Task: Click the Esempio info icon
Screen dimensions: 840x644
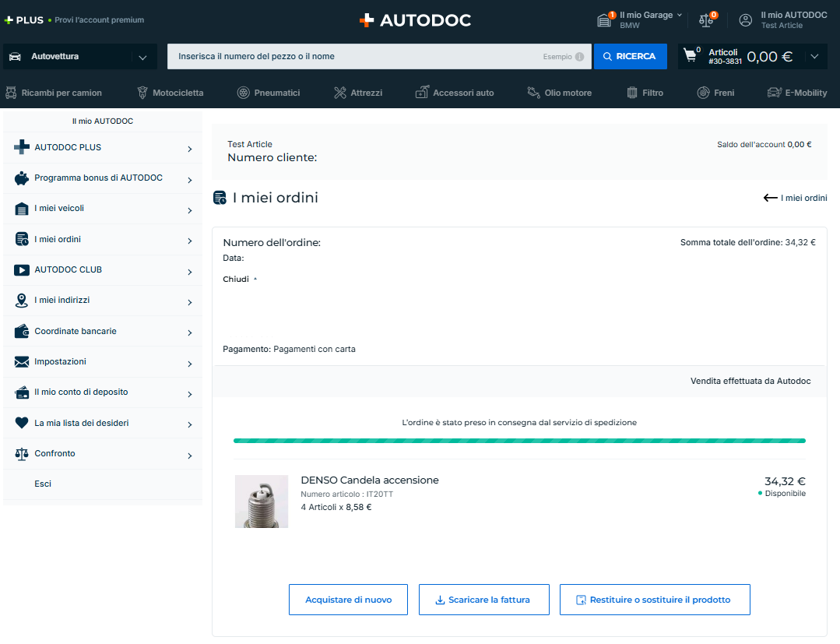Action: (x=579, y=57)
